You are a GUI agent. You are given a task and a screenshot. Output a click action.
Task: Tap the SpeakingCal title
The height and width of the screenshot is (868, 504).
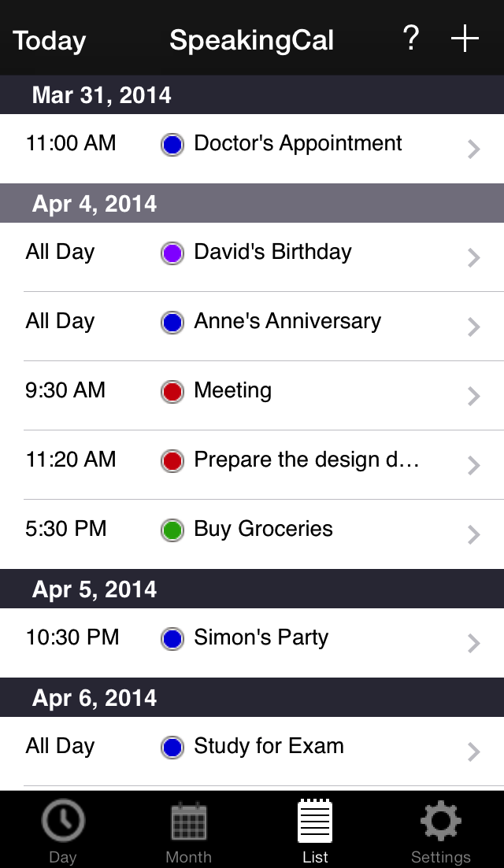(252, 40)
